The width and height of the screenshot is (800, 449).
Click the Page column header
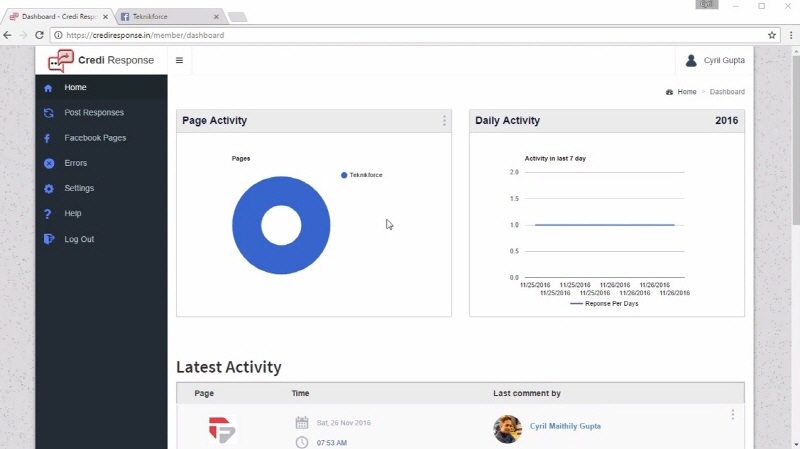point(204,393)
